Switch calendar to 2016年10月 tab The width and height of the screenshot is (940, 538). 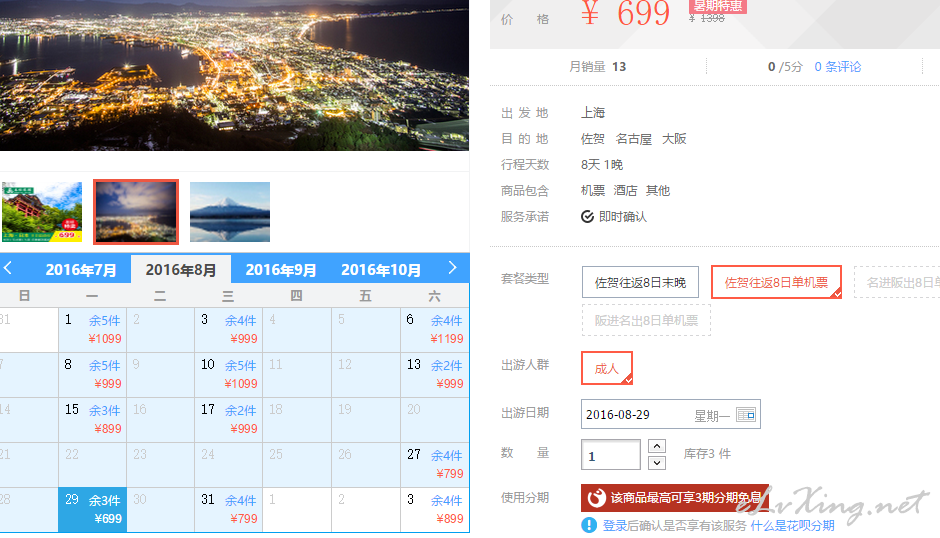(x=381, y=270)
